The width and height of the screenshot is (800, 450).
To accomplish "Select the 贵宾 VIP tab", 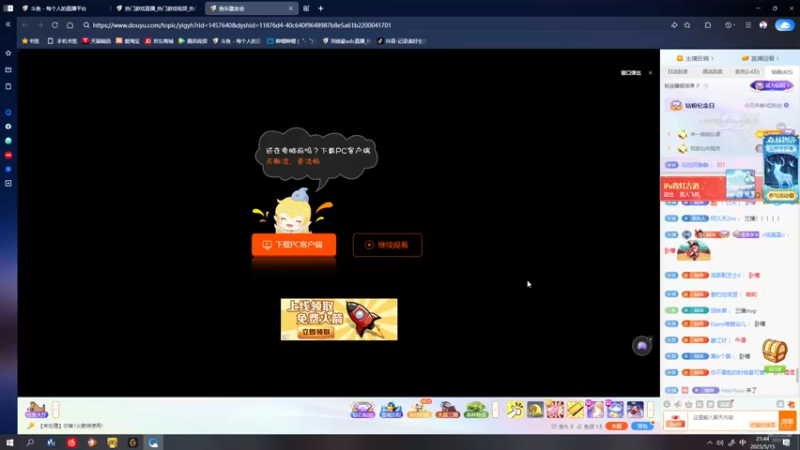I will coord(747,72).
